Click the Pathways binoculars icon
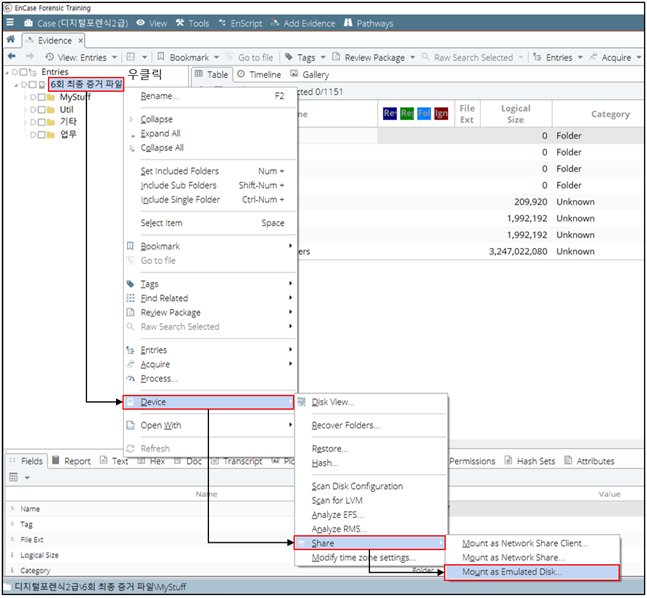 point(348,23)
